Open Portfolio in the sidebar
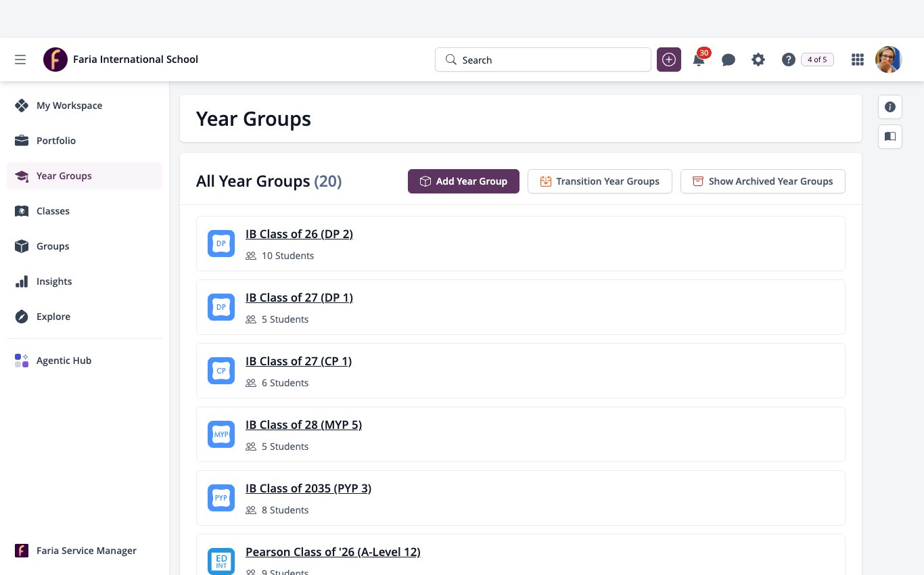The image size is (924, 575). [85, 141]
